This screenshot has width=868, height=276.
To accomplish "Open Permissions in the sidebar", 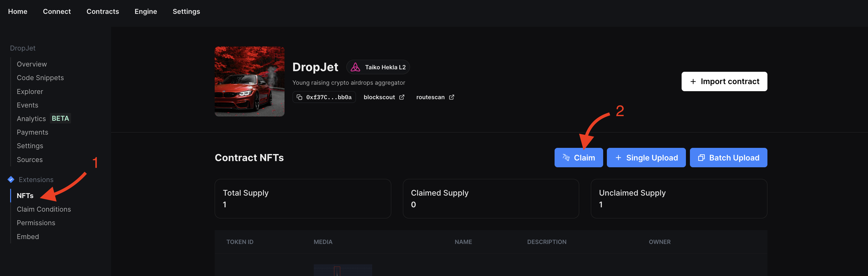I will click(36, 223).
